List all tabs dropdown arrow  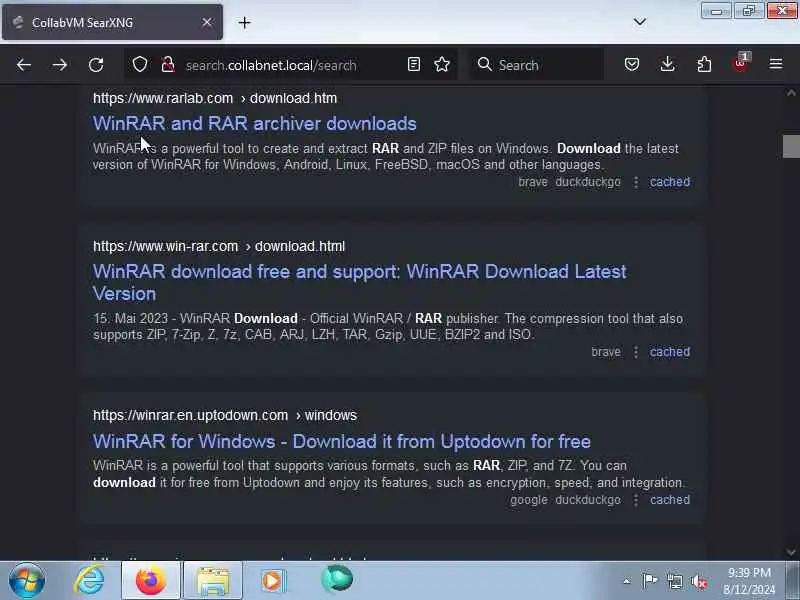pyautogui.click(x=640, y=22)
